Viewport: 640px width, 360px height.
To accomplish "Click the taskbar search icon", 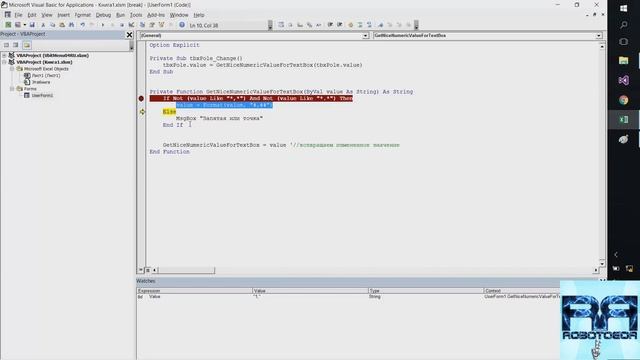I will [x=623, y=25].
